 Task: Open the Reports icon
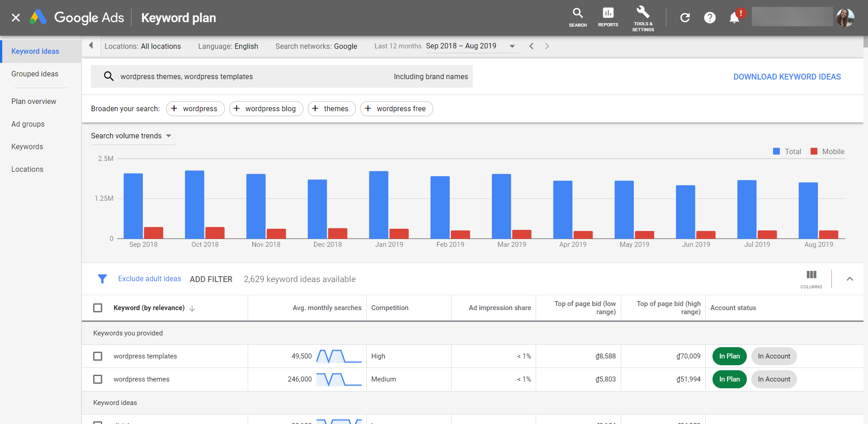pyautogui.click(x=608, y=17)
